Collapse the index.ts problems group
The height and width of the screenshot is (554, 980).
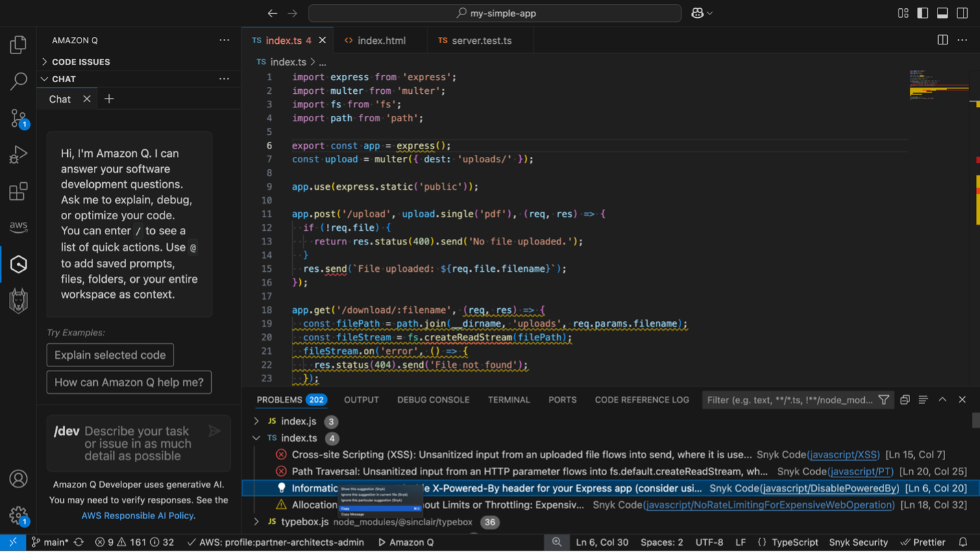coord(256,438)
